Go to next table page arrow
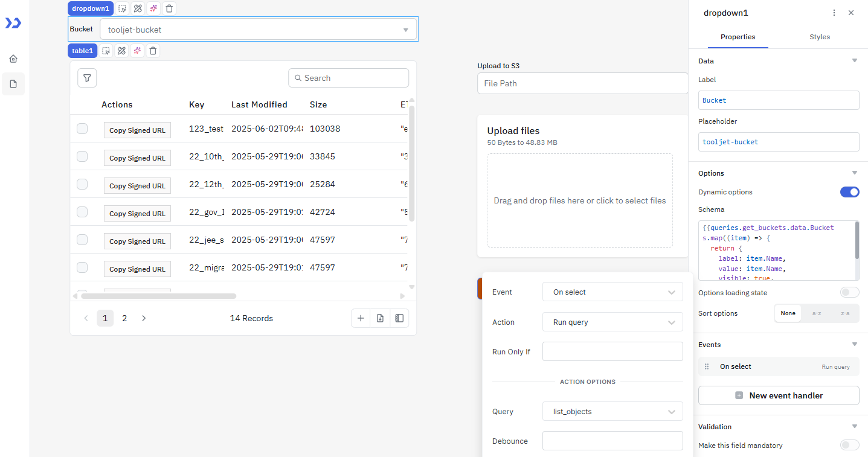 (144, 318)
